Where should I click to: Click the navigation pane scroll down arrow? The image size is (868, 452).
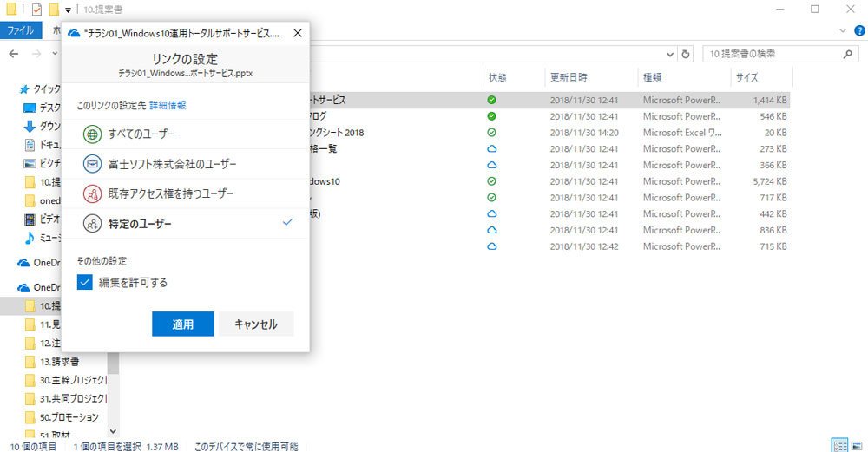click(113, 431)
